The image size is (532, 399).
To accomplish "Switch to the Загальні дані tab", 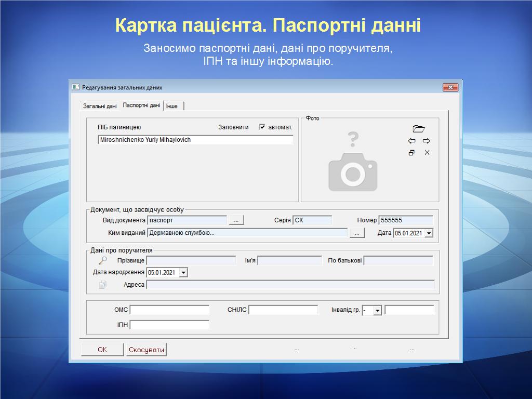I will [x=100, y=106].
